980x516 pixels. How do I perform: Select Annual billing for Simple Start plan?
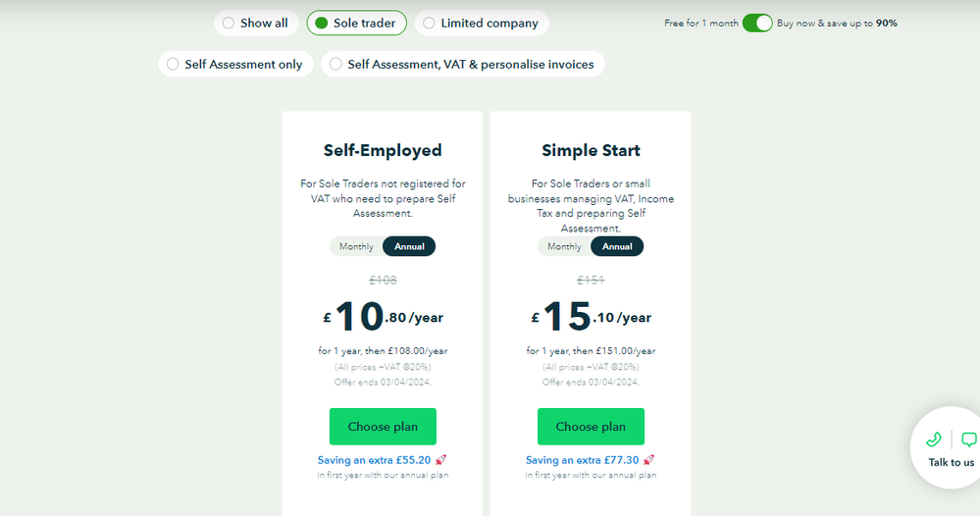(617, 246)
